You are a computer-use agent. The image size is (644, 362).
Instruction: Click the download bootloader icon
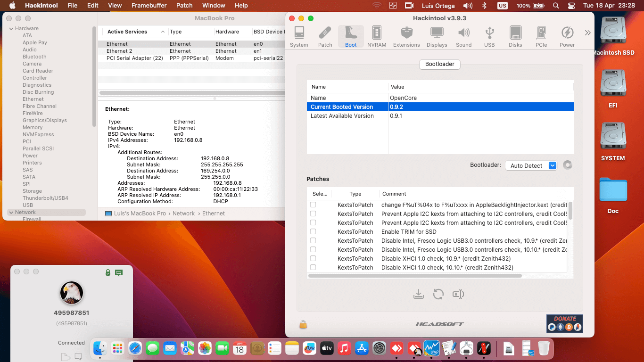[418, 294]
